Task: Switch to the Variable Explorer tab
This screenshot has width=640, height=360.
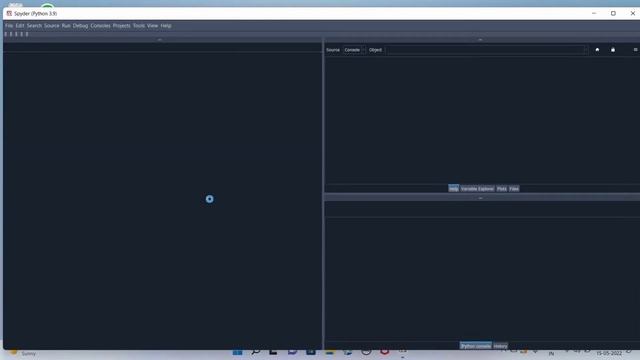Action: [477, 189]
